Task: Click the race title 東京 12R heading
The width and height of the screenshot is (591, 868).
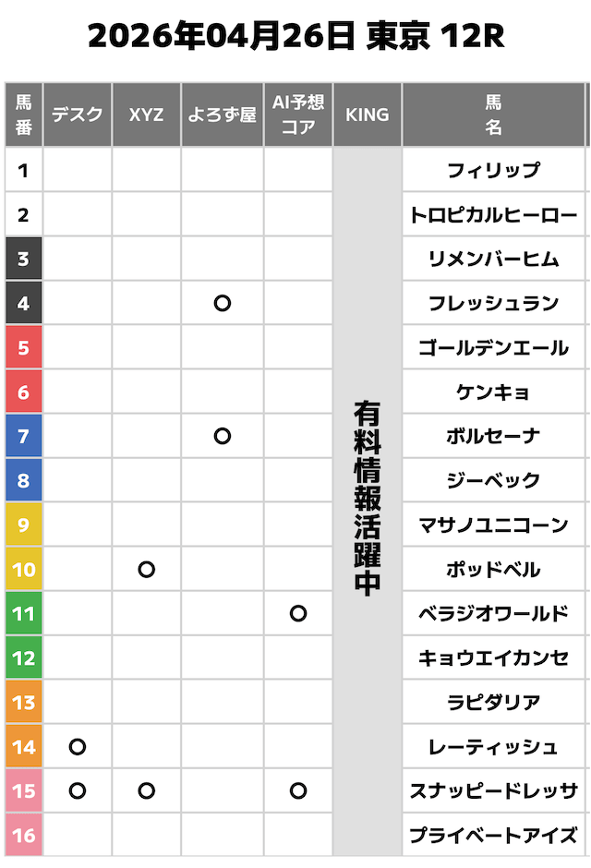Action: pos(296,36)
